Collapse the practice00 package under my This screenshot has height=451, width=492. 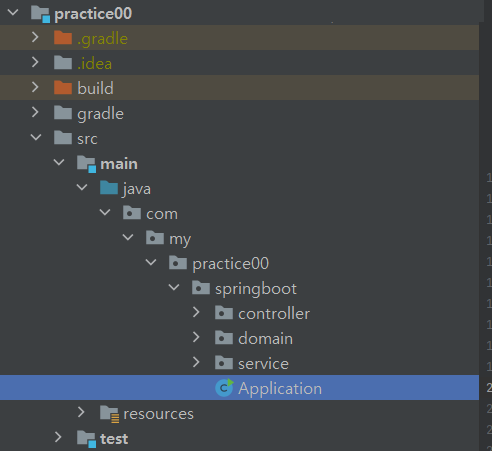click(x=151, y=262)
